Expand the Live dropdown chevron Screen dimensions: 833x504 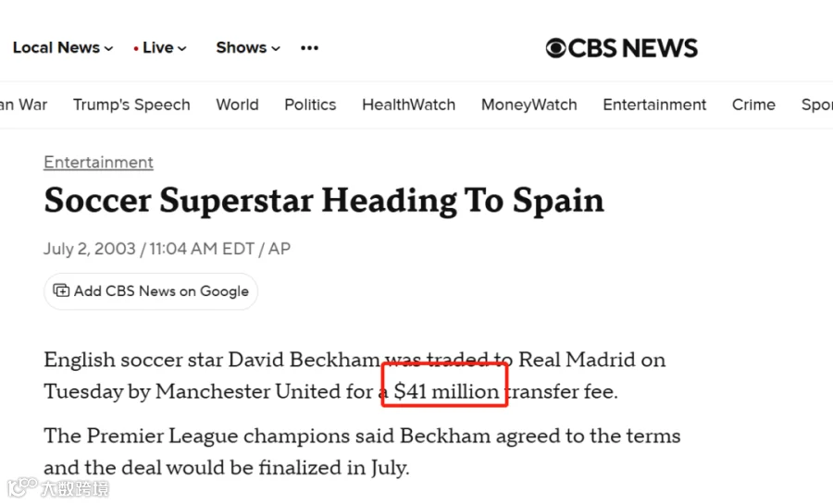(181, 48)
